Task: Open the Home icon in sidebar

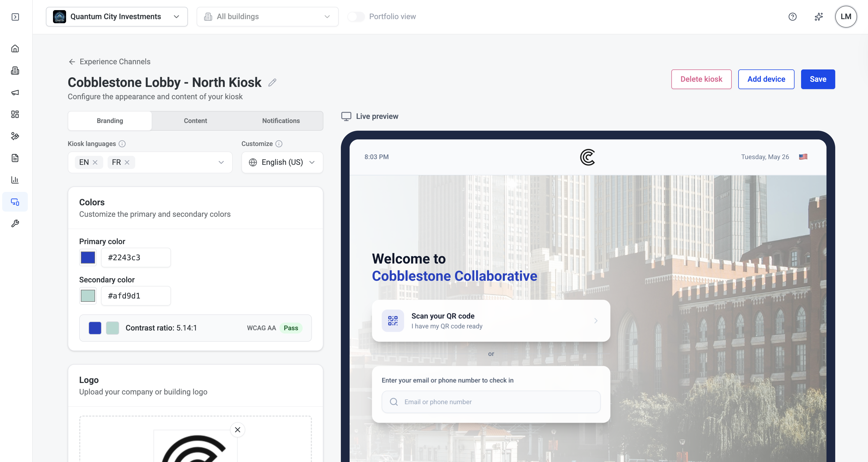Action: click(x=15, y=49)
